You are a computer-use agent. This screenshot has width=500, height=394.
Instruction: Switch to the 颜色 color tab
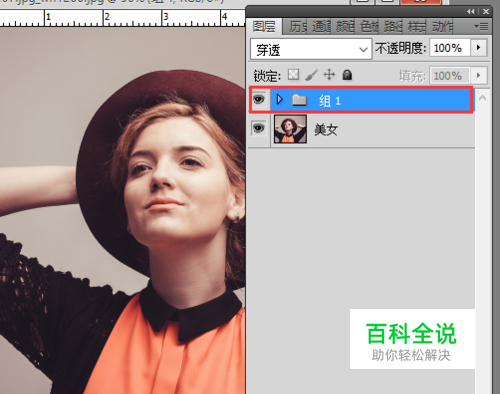[345, 27]
